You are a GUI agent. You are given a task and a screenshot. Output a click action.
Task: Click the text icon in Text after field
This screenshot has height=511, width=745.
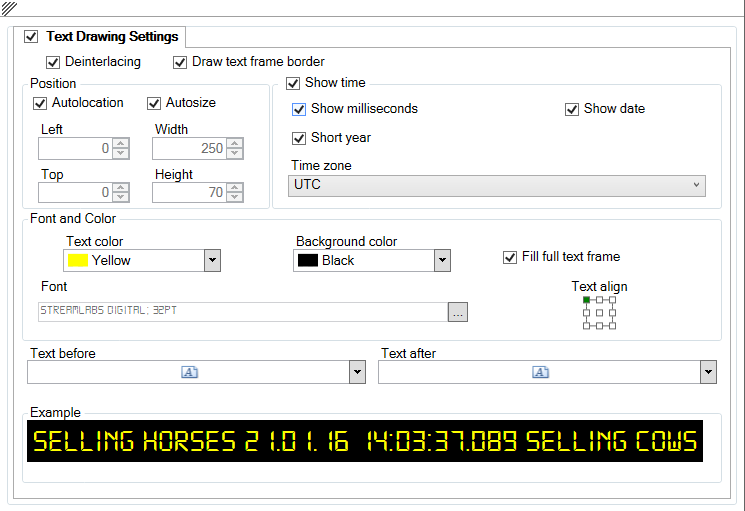pyautogui.click(x=541, y=372)
